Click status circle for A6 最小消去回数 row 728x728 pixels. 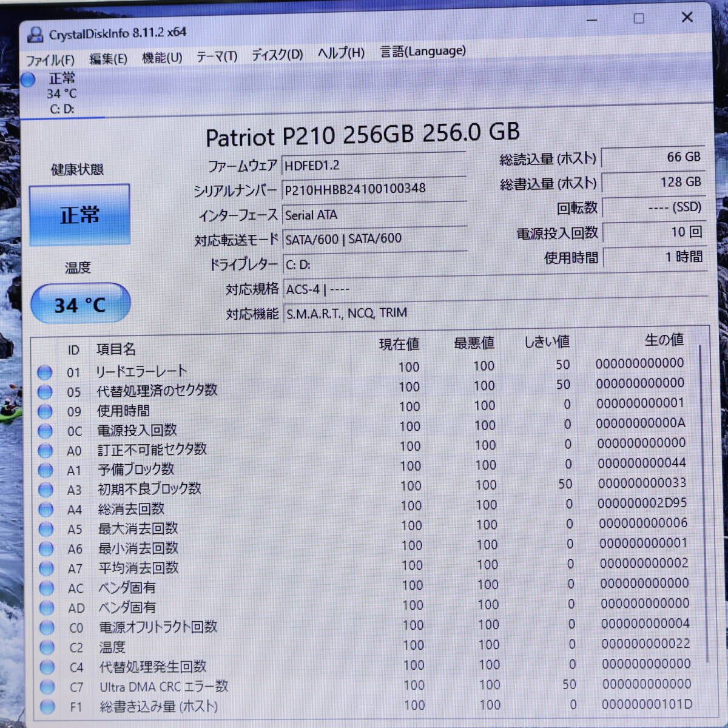pos(46,548)
